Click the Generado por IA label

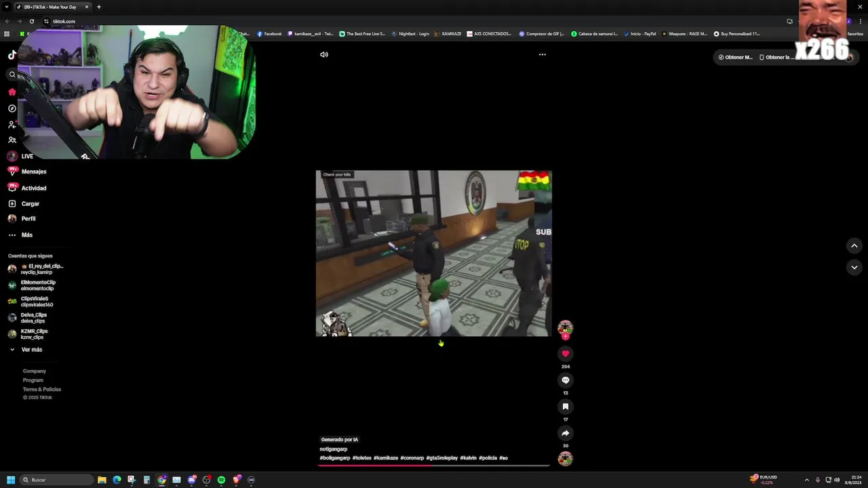tap(340, 440)
